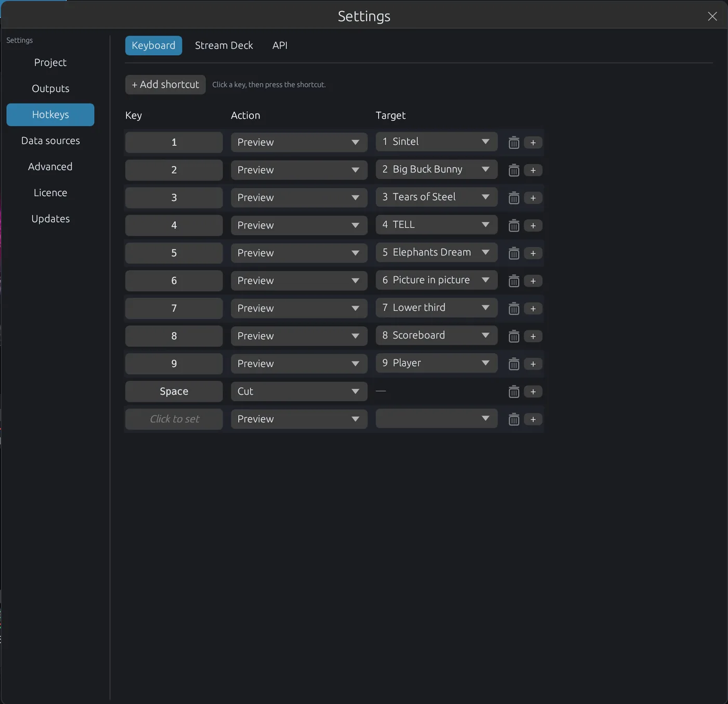Select the Keyboard tab
Viewport: 728px width, 704px height.
(x=153, y=45)
